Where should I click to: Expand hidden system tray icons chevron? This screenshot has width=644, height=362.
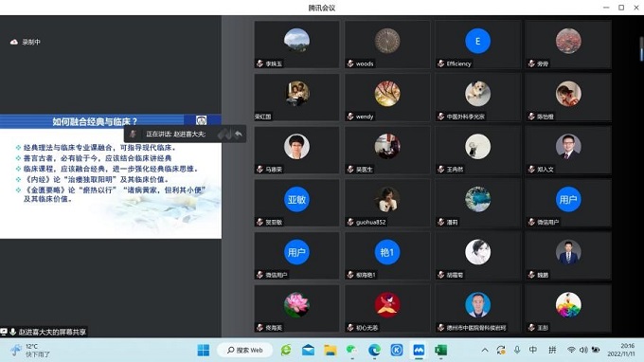(x=485, y=350)
